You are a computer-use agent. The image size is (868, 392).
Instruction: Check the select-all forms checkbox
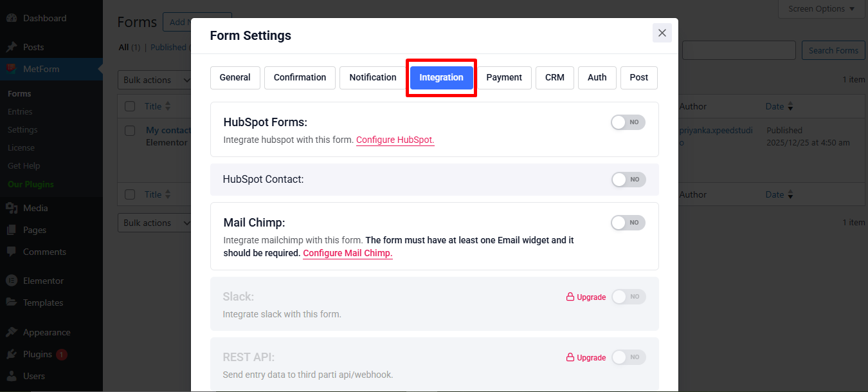tap(130, 106)
